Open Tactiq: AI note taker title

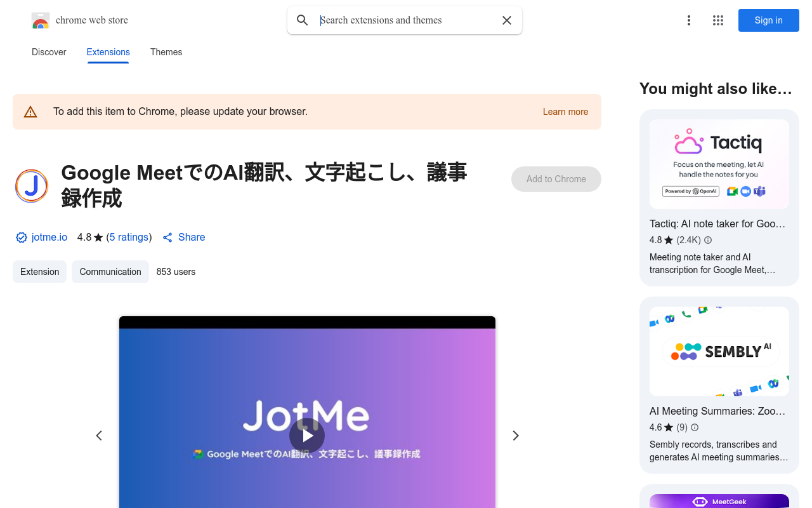click(x=717, y=224)
